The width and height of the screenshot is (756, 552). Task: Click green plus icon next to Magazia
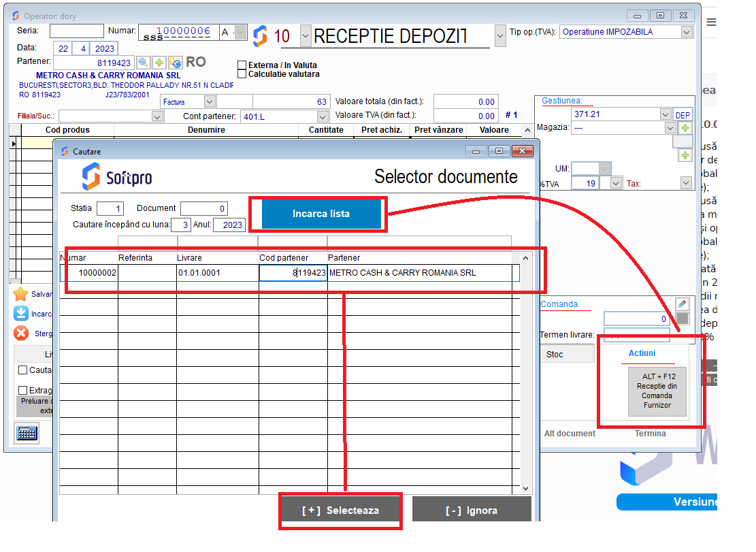coord(685,128)
